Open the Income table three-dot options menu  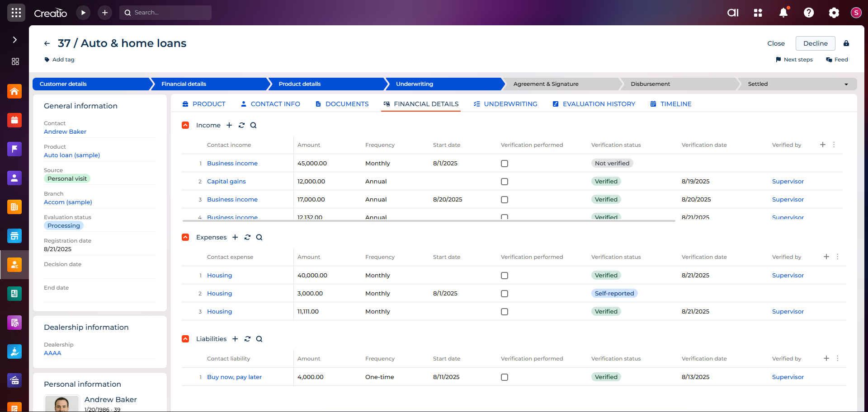coord(834,145)
